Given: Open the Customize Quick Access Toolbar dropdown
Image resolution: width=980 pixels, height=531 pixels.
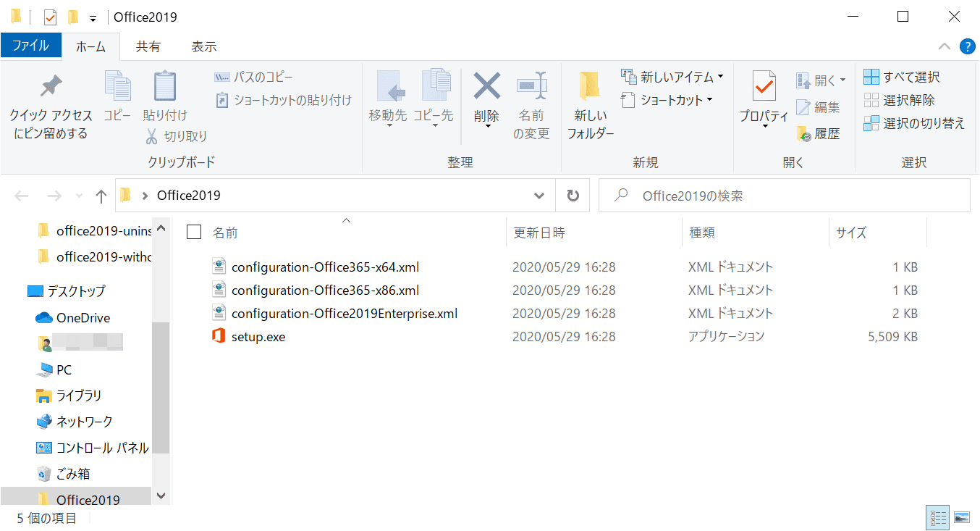Looking at the screenshot, I should 93,17.
